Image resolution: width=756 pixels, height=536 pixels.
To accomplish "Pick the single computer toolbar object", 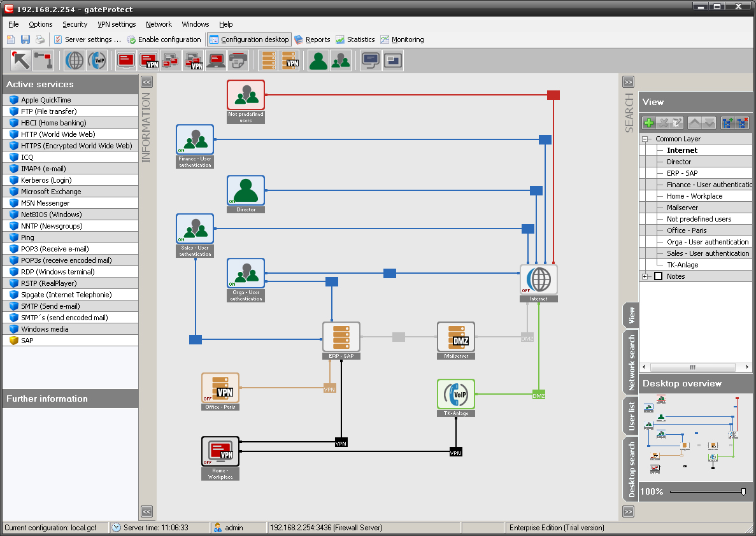I will point(126,60).
